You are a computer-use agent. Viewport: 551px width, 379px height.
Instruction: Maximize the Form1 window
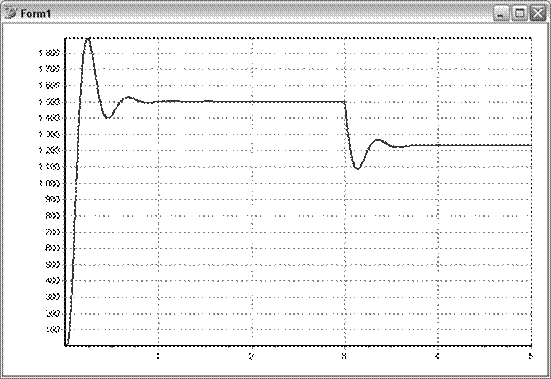click(x=519, y=14)
